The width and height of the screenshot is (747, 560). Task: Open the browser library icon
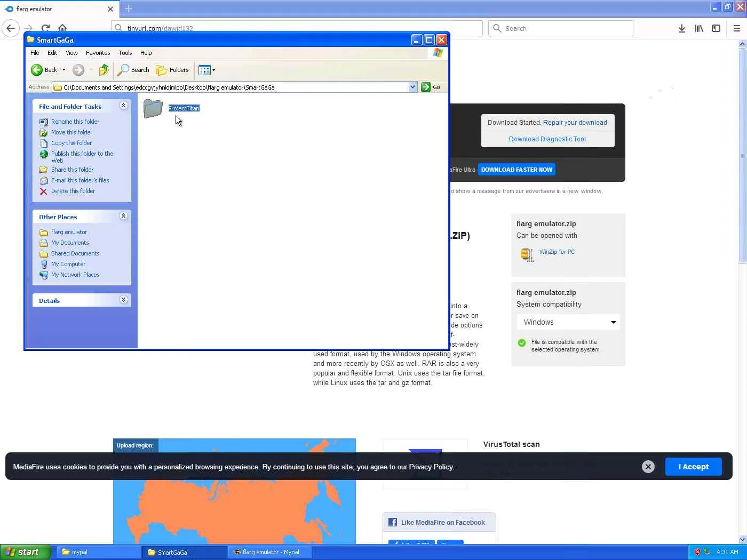(699, 28)
